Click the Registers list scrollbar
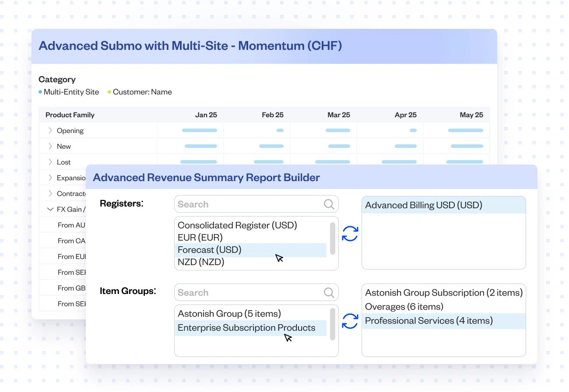569x392 pixels. coord(333,238)
